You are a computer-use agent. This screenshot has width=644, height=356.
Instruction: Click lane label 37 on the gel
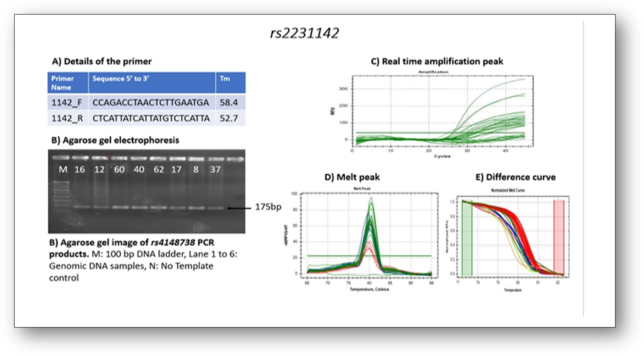(215, 170)
